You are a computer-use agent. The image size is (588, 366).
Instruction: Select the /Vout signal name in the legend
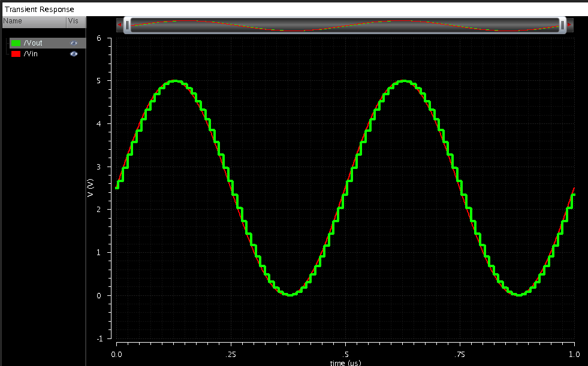33,43
